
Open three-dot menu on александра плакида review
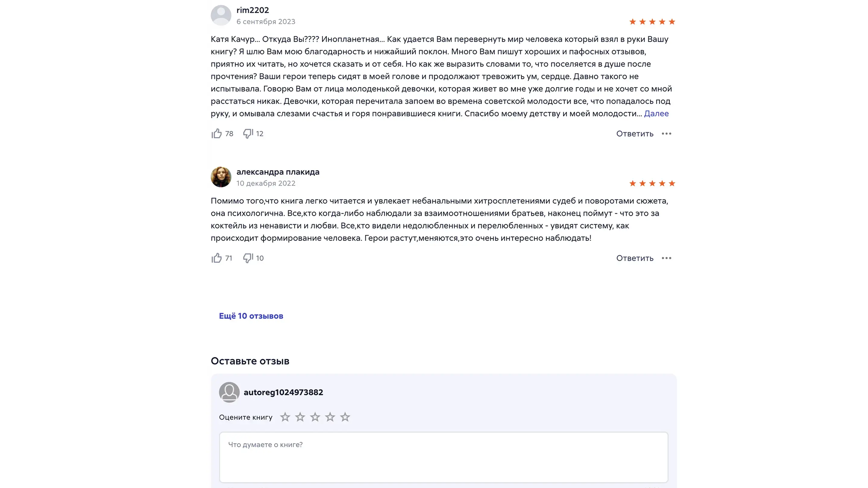point(666,258)
